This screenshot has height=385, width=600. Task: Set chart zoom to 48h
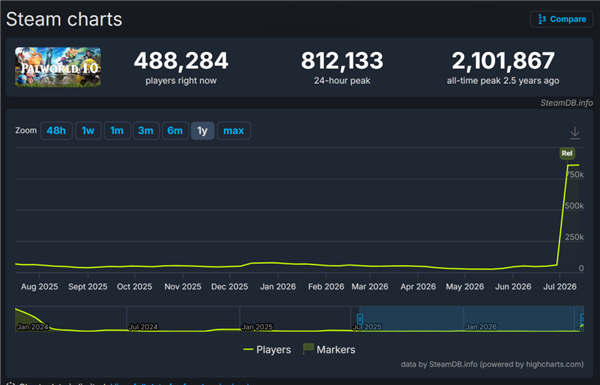(56, 131)
